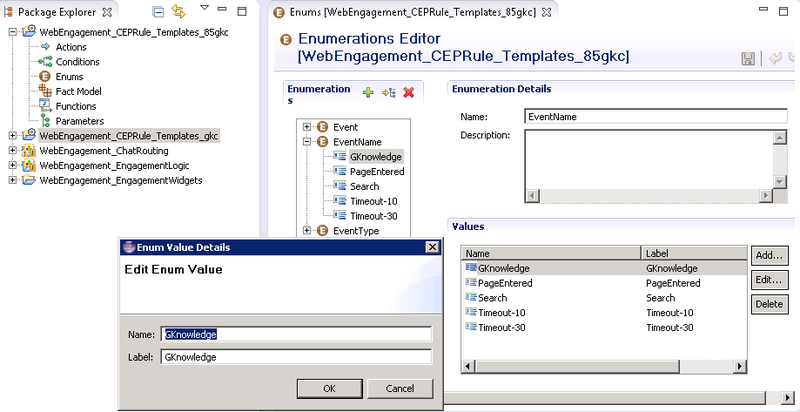Collapse EventName enumeration node
Image resolution: width=800 pixels, height=412 pixels.
[307, 142]
